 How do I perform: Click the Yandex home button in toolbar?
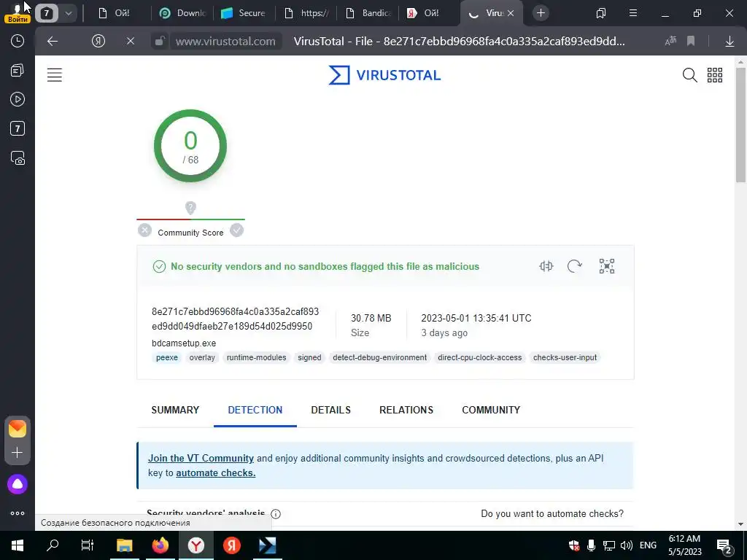tap(98, 42)
